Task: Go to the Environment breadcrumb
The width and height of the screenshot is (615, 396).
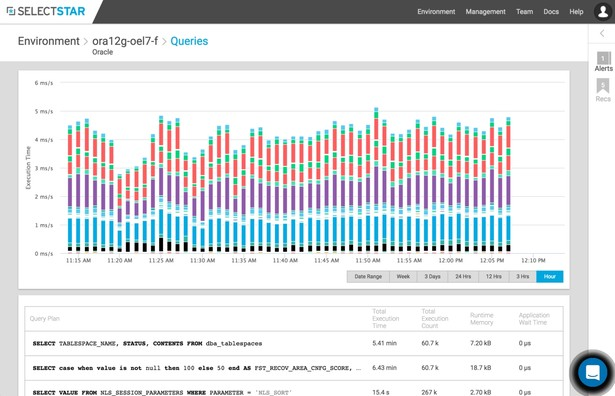Action: click(x=49, y=41)
